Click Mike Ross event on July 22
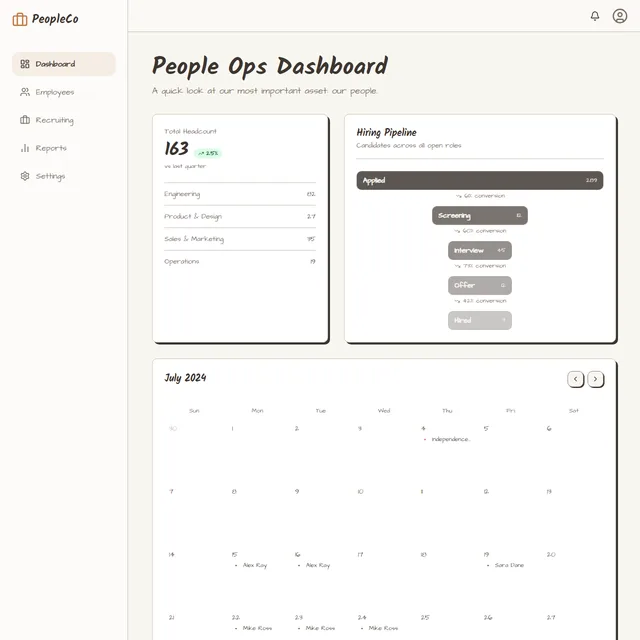This screenshot has height=640, width=640. coord(253,628)
